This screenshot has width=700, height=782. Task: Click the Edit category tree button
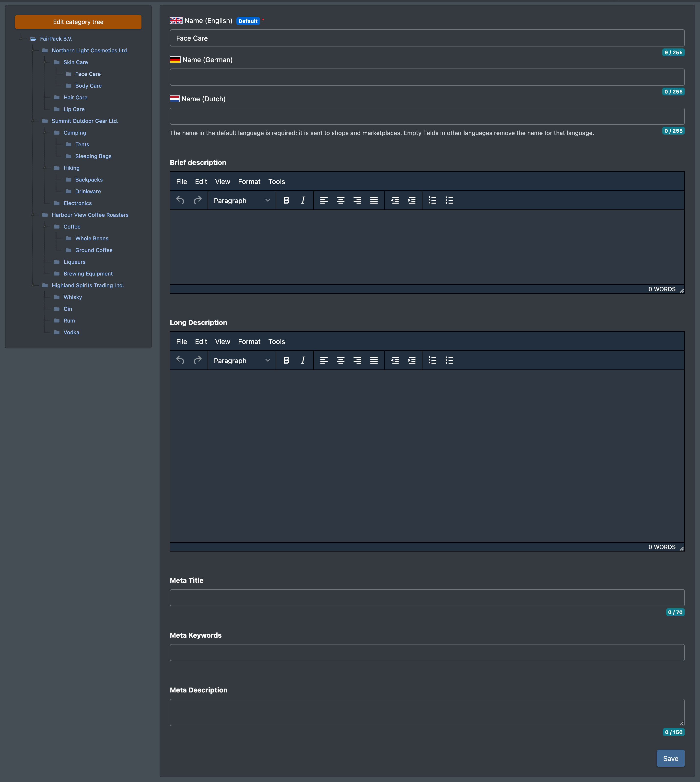pyautogui.click(x=78, y=22)
